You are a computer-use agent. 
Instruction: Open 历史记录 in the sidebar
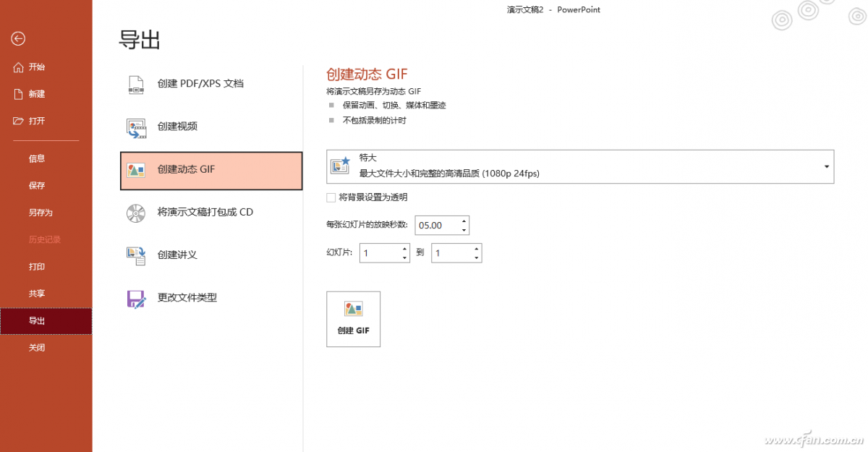pos(45,239)
